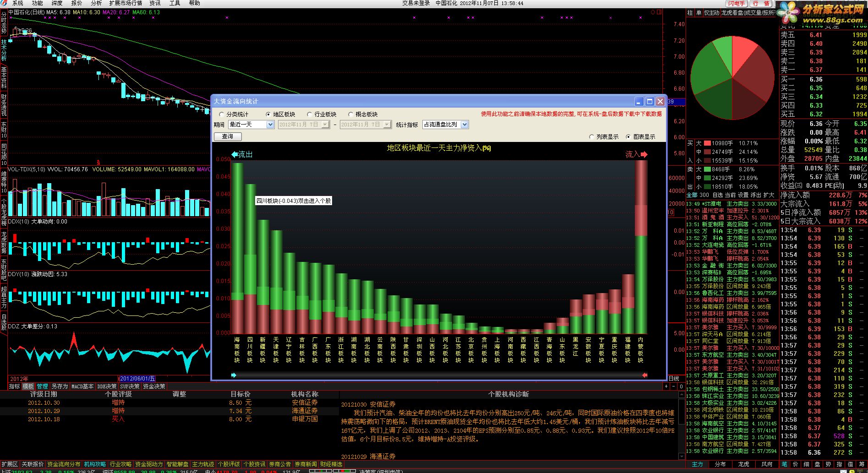Select the 行业板块 radio option
Screen dimensions: 868x473
point(322,114)
